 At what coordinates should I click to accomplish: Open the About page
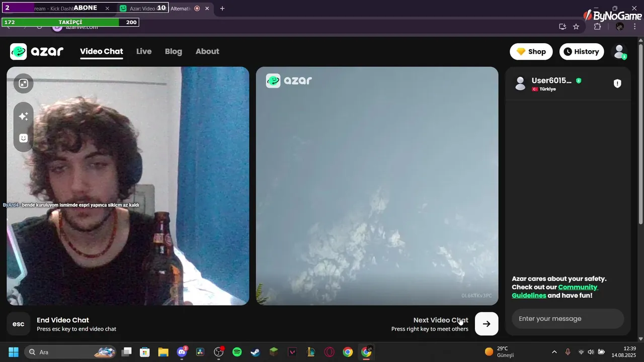[207, 51]
